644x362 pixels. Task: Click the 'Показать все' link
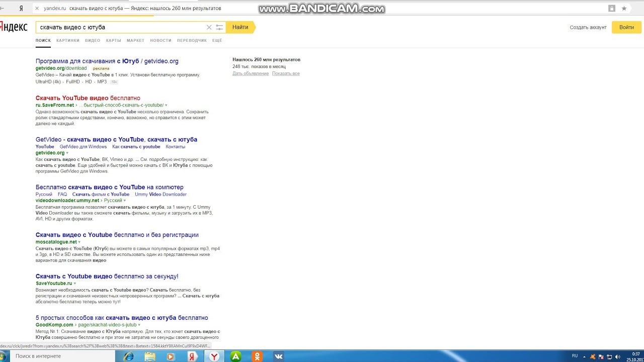(x=286, y=73)
